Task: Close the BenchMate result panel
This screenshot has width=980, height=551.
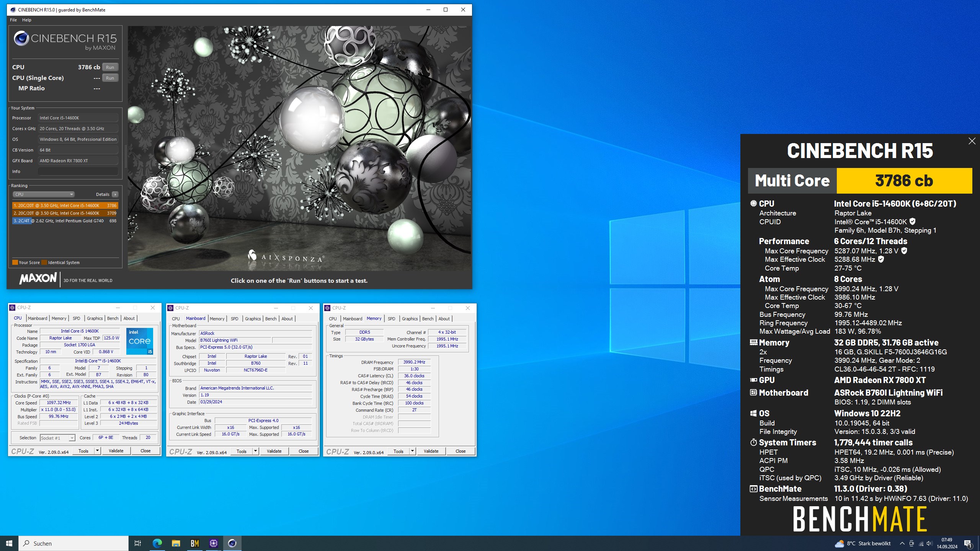Action: click(x=972, y=141)
